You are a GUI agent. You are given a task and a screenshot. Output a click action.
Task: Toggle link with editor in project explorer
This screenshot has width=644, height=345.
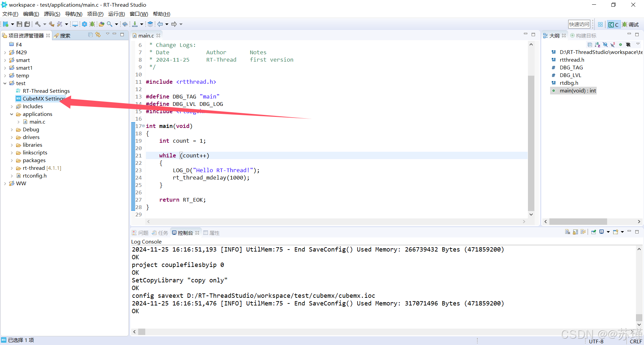click(x=98, y=35)
